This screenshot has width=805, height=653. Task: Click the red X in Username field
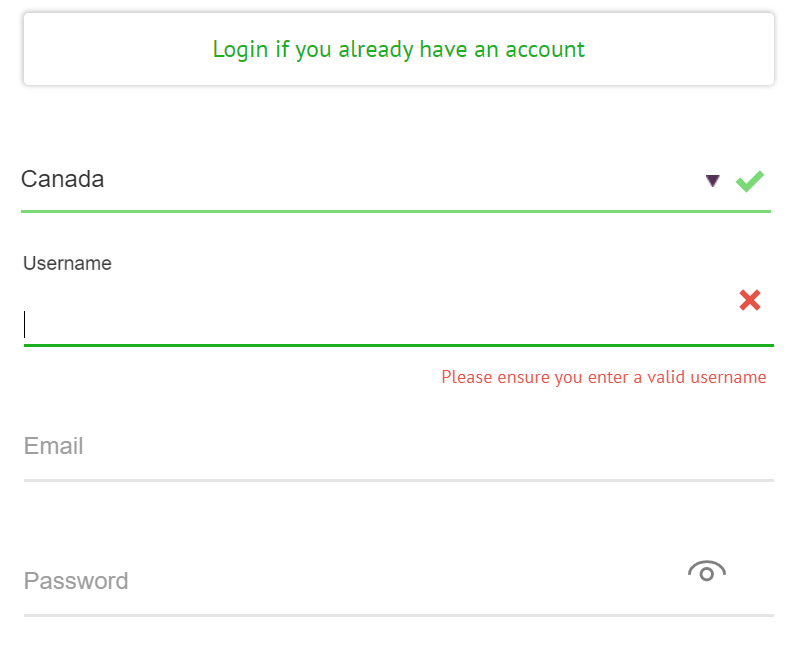750,300
